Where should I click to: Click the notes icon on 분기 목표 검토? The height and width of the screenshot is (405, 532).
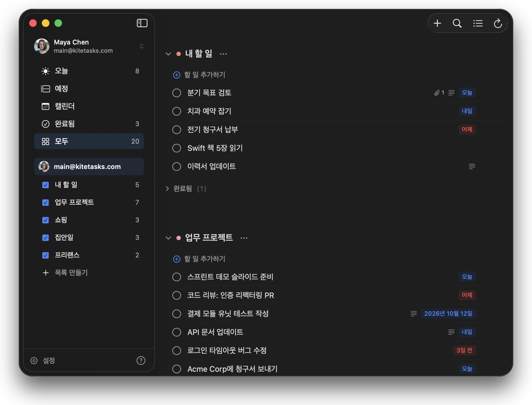pyautogui.click(x=451, y=93)
